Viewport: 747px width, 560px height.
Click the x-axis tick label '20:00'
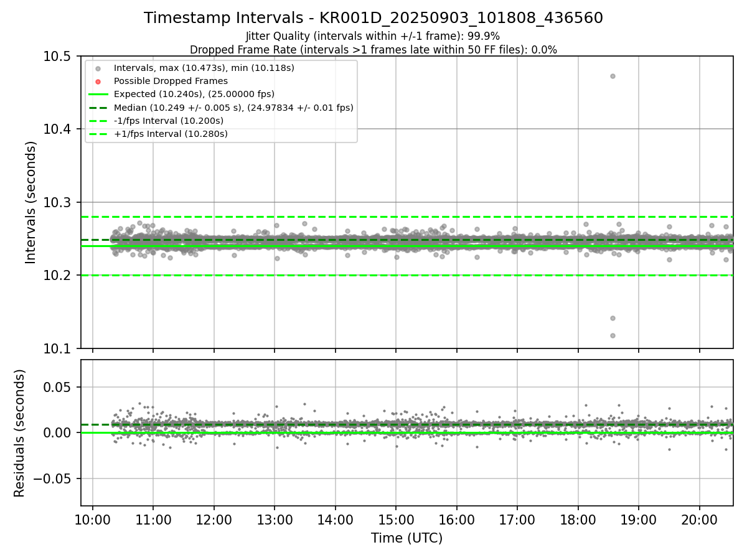(700, 519)
